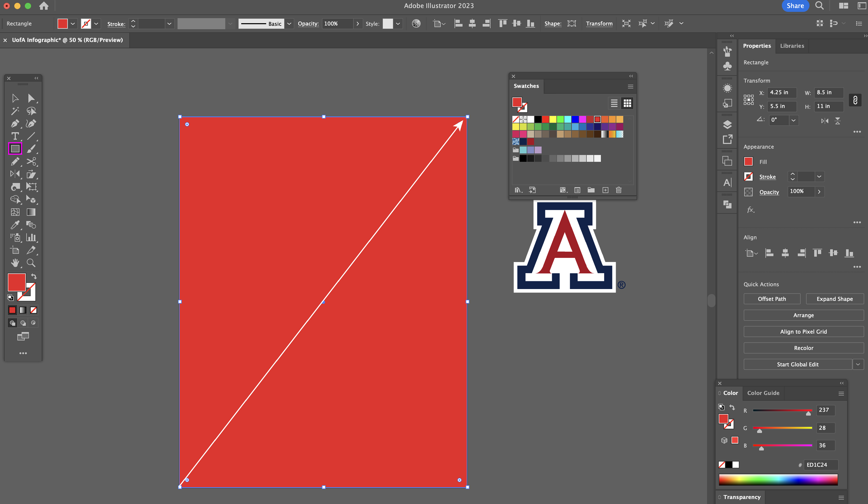Select the Zoom tool in toolbar
This screenshot has height=504, width=868.
tap(31, 263)
